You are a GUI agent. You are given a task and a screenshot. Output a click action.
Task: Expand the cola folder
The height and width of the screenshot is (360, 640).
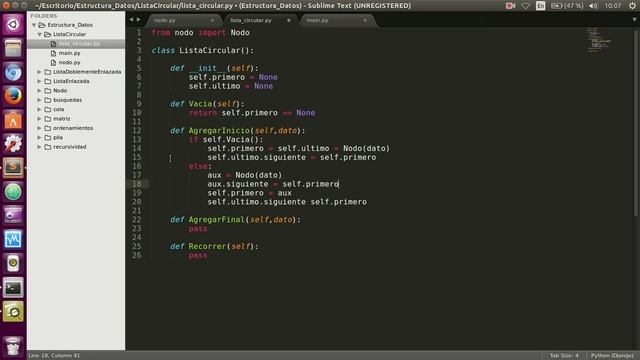40,109
